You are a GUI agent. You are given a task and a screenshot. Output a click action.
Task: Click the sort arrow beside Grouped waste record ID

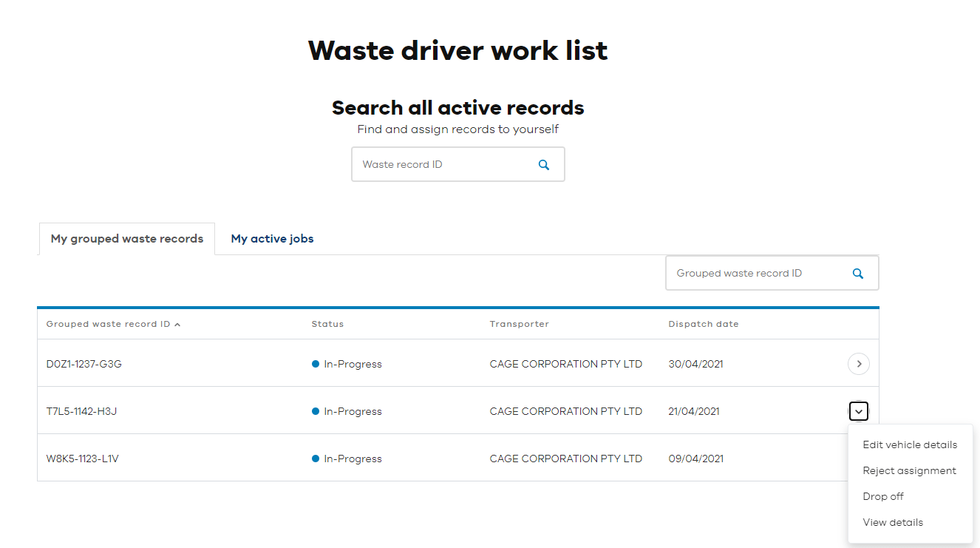[177, 325]
